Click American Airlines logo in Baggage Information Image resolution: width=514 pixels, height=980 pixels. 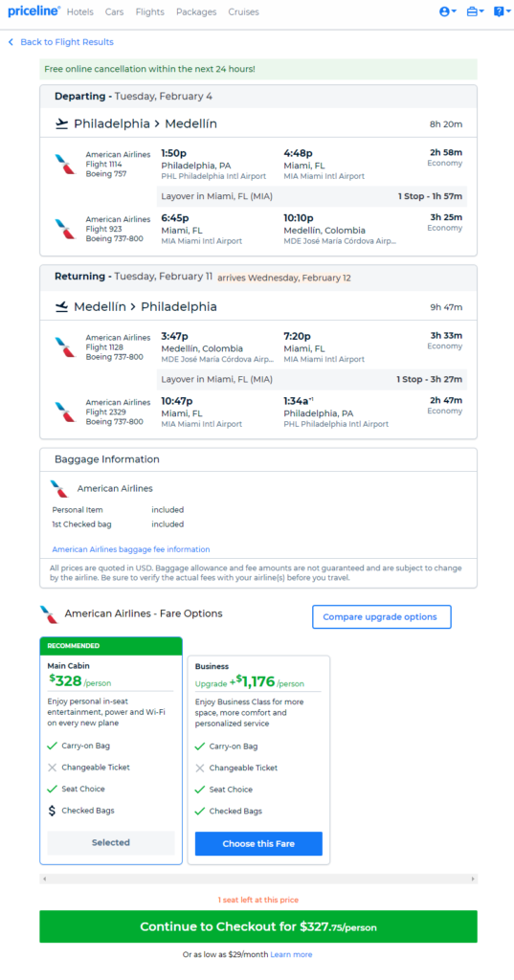click(x=59, y=489)
